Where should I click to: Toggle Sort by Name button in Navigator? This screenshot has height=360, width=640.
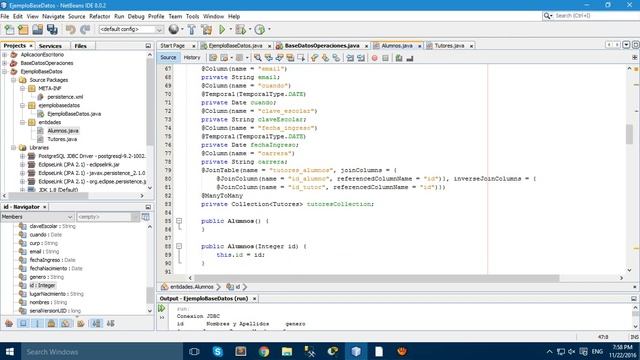coord(96,323)
